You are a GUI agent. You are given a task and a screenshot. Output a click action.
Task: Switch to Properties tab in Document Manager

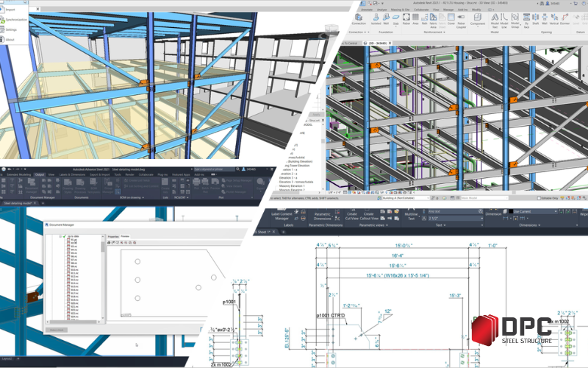(113, 236)
